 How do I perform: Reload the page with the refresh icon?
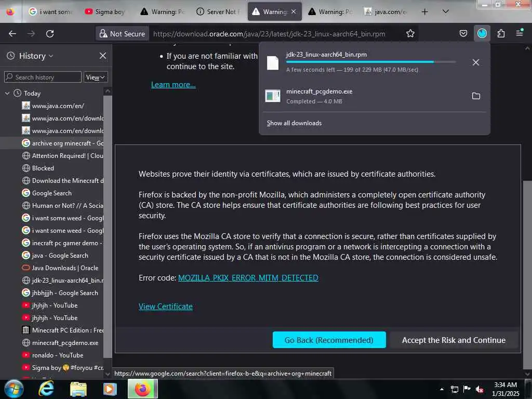pyautogui.click(x=50, y=33)
